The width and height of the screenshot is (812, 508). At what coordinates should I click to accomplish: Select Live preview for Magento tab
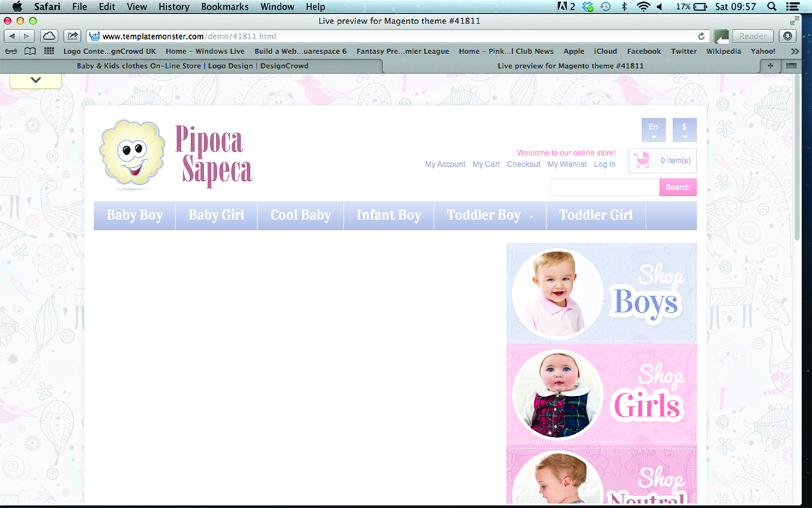tap(571, 66)
